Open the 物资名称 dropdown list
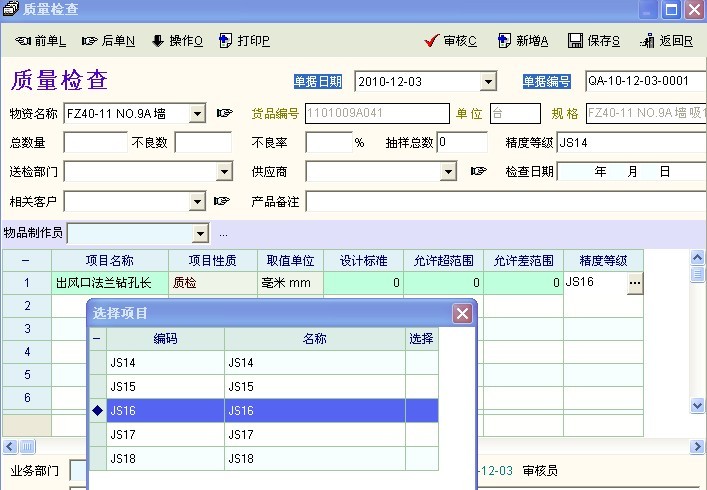Screen dimensions: 707x490 (x=197, y=114)
